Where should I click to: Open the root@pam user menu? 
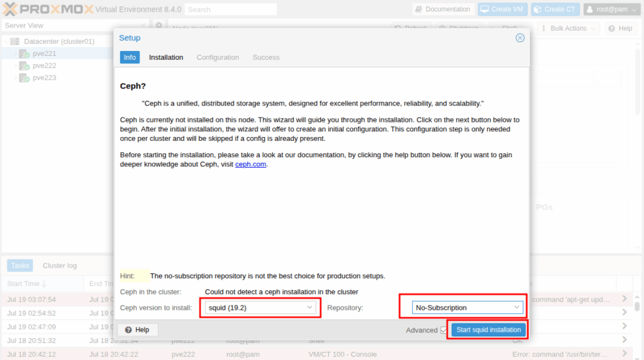611,9
